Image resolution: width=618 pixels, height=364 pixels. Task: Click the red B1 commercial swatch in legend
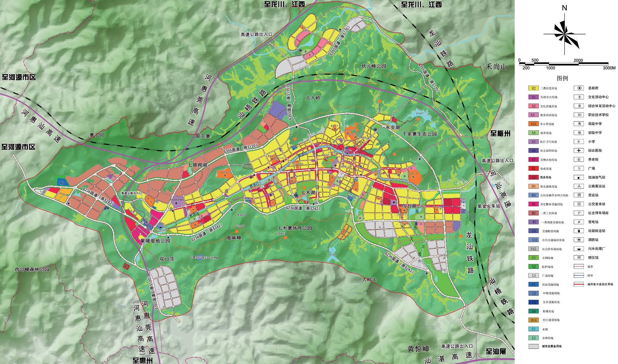(x=534, y=169)
